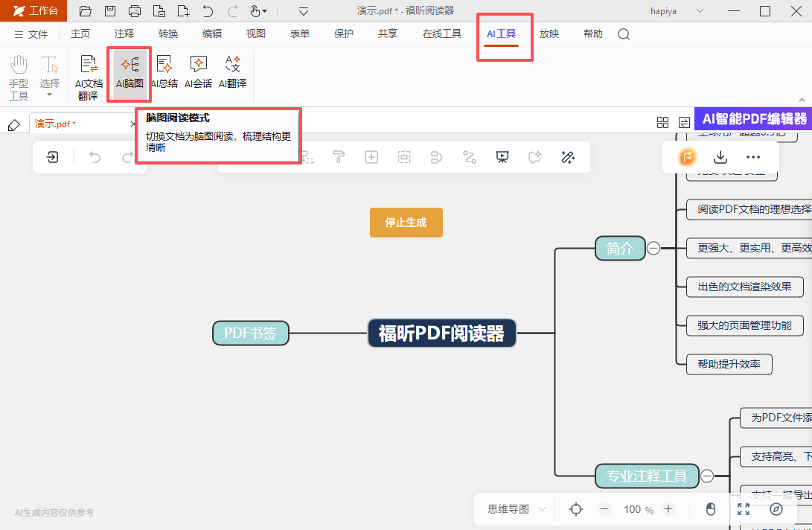Switch to 共享 tab
Screen dimensions: 812x530
tap(387, 33)
